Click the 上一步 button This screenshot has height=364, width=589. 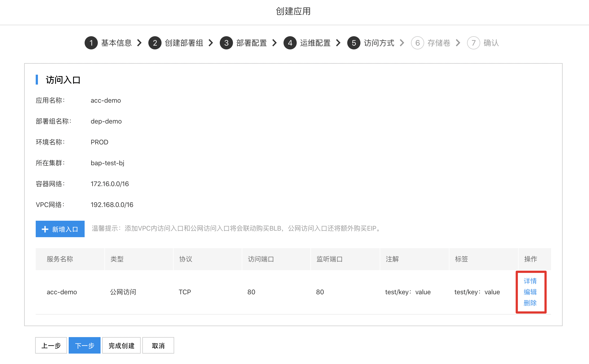(x=51, y=345)
